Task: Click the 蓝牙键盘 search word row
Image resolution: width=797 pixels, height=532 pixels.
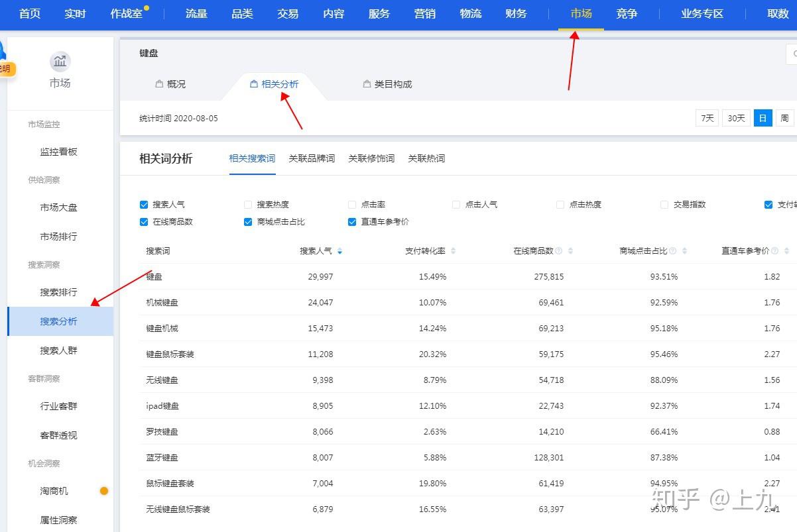Action: click(467, 458)
